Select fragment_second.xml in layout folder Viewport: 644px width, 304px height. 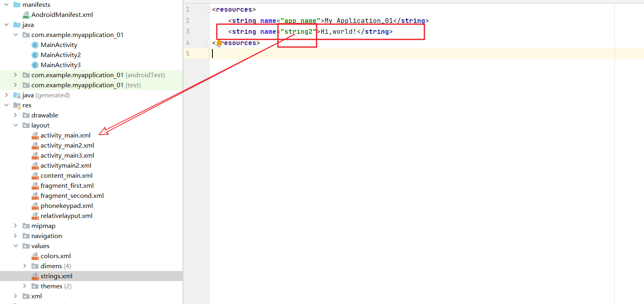point(72,195)
